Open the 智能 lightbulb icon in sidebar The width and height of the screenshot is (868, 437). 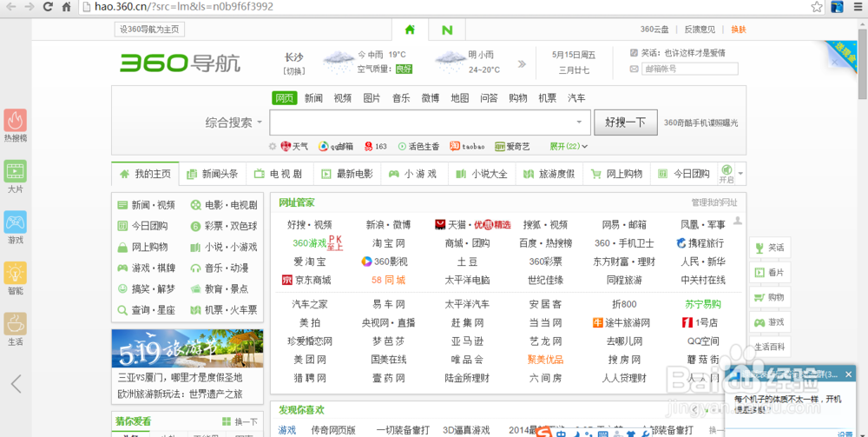[16, 273]
